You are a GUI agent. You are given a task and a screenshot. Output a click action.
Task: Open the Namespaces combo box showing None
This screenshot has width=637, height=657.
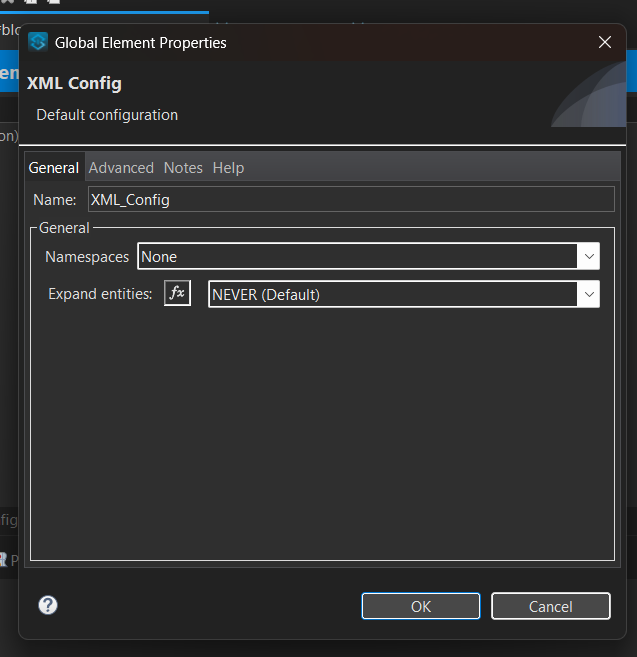(356, 257)
